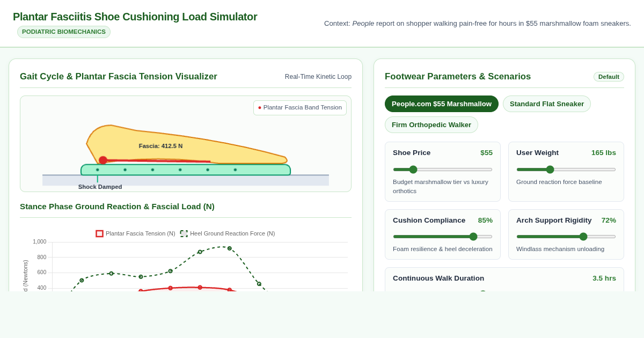Click the Plantar Fascia Band Tension legend label
644x338 pixels.
[300, 107]
